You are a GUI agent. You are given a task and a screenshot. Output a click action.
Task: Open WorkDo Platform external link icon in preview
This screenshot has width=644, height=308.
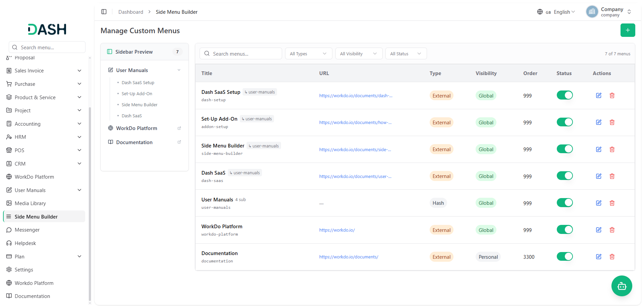click(x=179, y=128)
